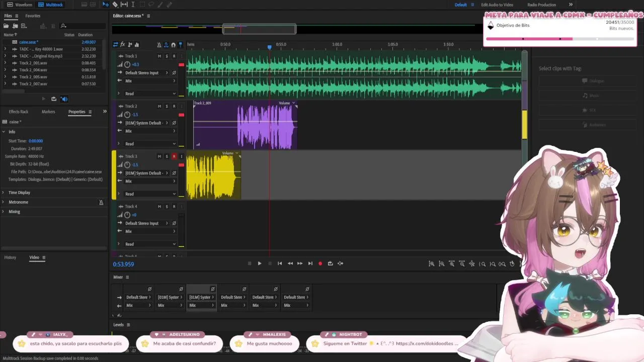Mute Track 2

click(x=159, y=106)
